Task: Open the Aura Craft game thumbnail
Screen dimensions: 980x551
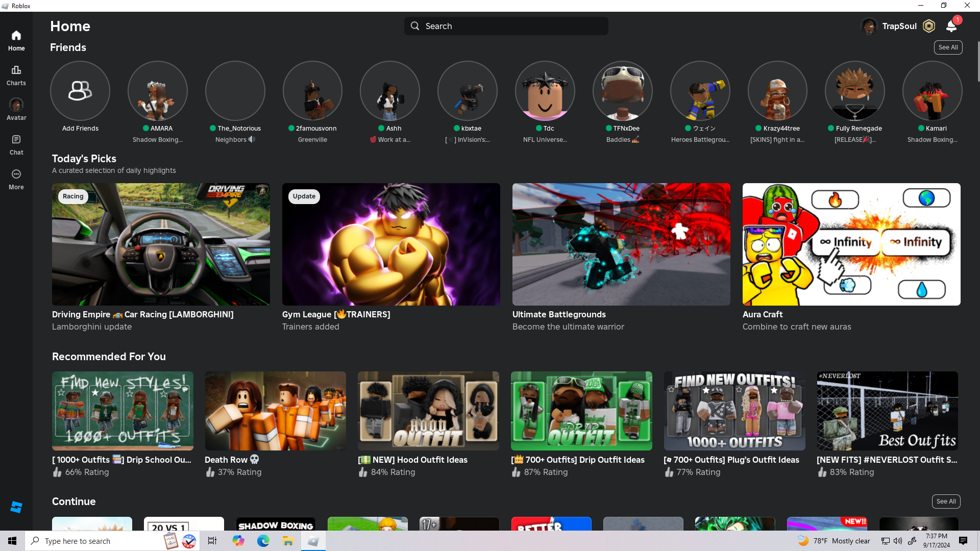Action: [x=851, y=244]
